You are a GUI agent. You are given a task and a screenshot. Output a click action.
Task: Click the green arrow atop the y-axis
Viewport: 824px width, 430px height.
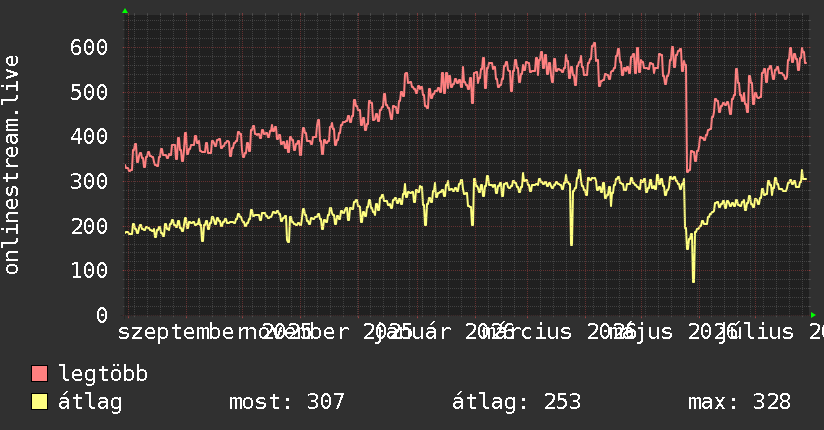125,11
